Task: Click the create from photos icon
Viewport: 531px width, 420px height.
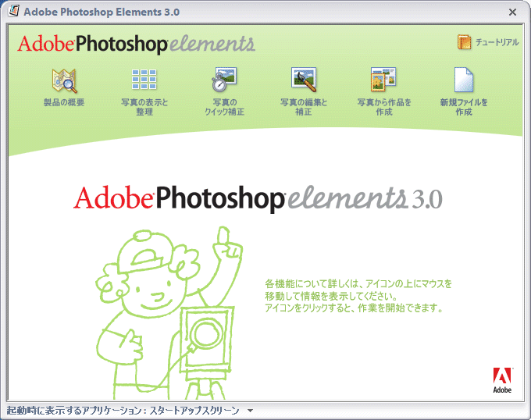Action: point(383,80)
